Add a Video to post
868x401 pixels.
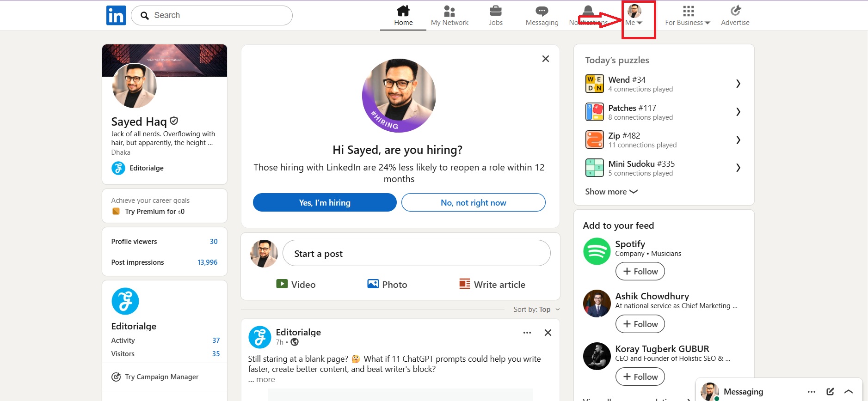[296, 285]
